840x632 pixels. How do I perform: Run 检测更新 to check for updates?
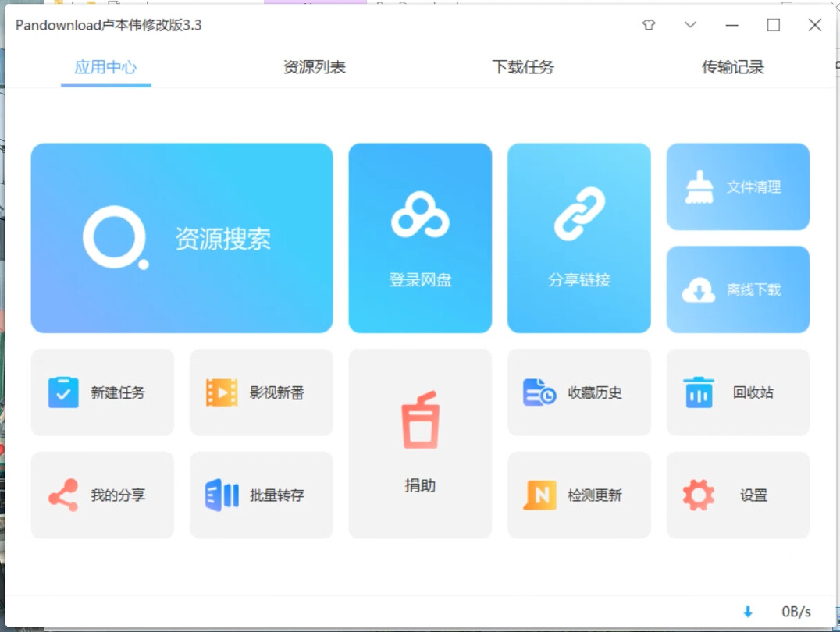tap(578, 495)
